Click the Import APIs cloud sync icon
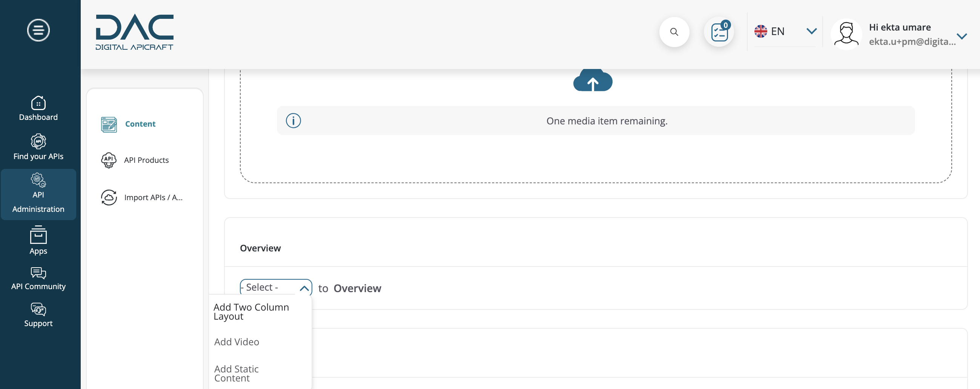The width and height of the screenshot is (980, 389). (109, 198)
